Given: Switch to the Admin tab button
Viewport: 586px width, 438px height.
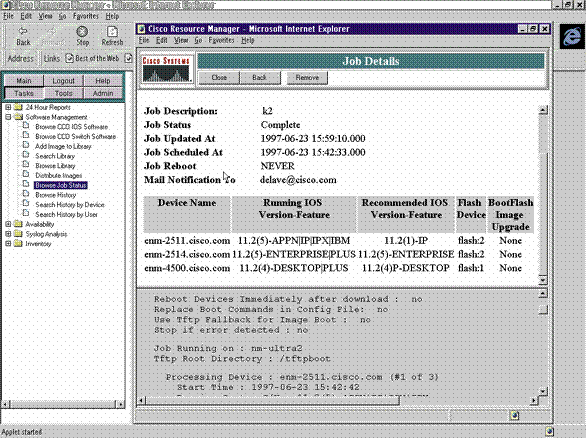Looking at the screenshot, I should tap(103, 93).
